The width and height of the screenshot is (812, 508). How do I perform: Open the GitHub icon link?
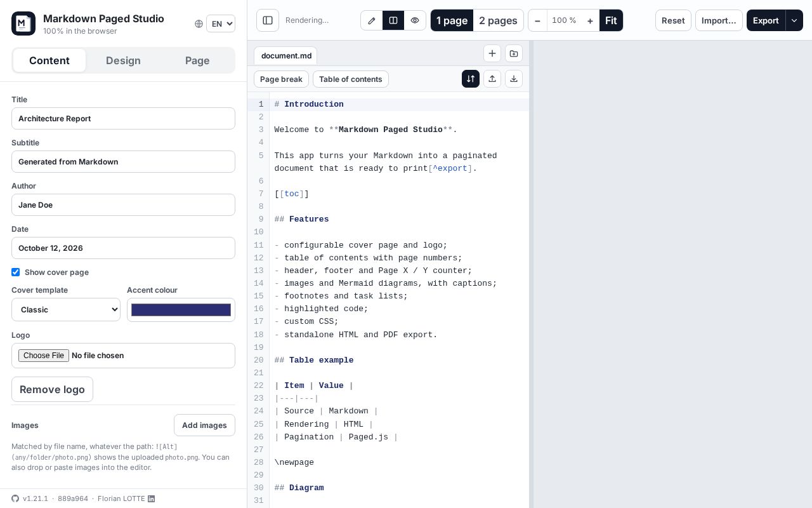tap(15, 498)
